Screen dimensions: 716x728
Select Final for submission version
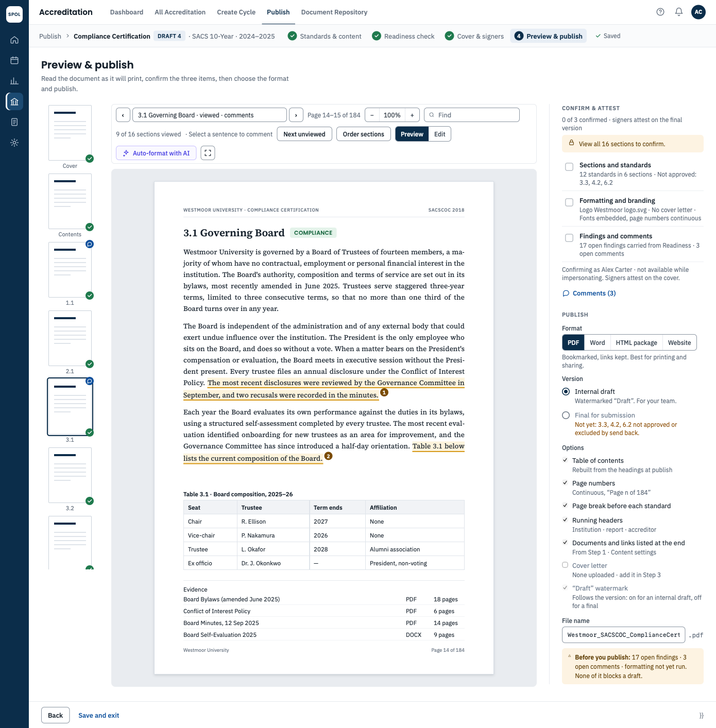pyautogui.click(x=566, y=415)
